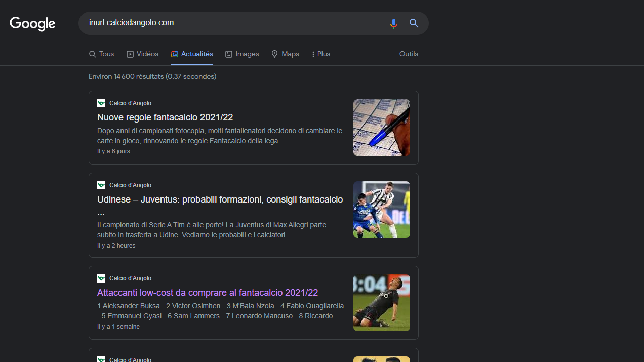The image size is (644, 362).
Task: Select the Actualités tab
Action: [192, 54]
